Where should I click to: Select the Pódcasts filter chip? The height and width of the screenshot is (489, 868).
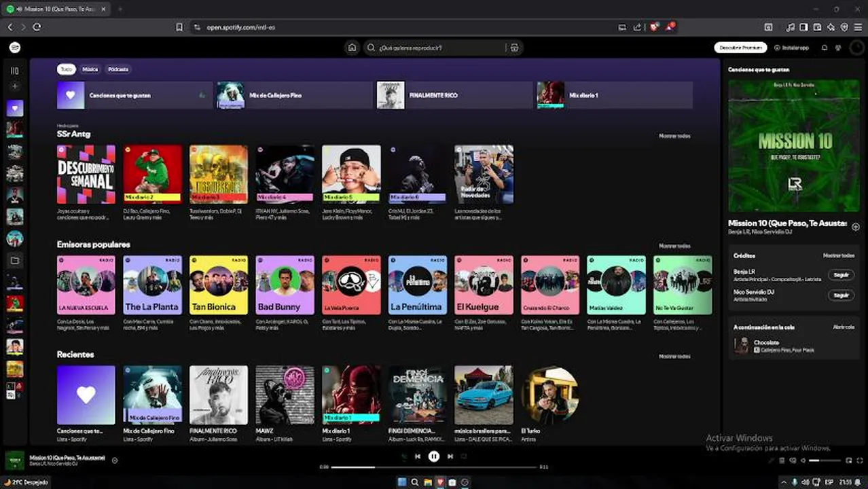(x=118, y=69)
